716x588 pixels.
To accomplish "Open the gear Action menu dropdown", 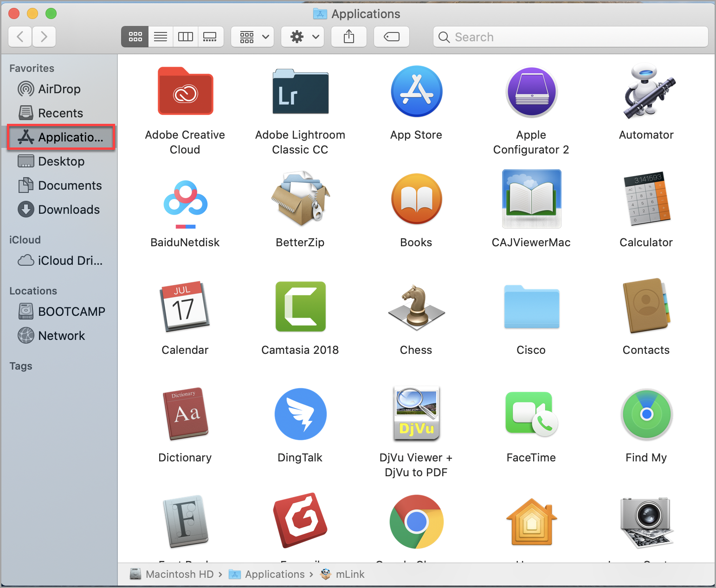I will 303,37.
